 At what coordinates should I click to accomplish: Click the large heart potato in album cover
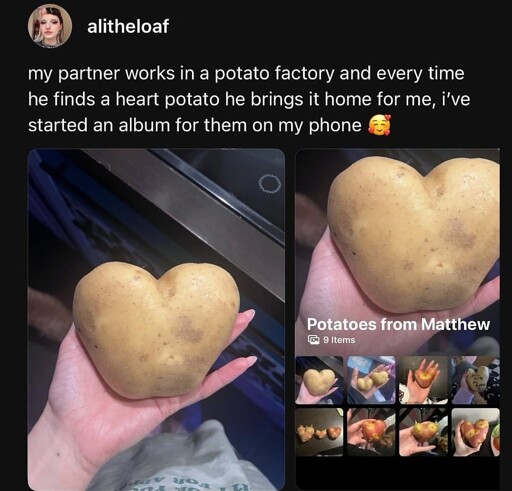pyautogui.click(x=413, y=233)
